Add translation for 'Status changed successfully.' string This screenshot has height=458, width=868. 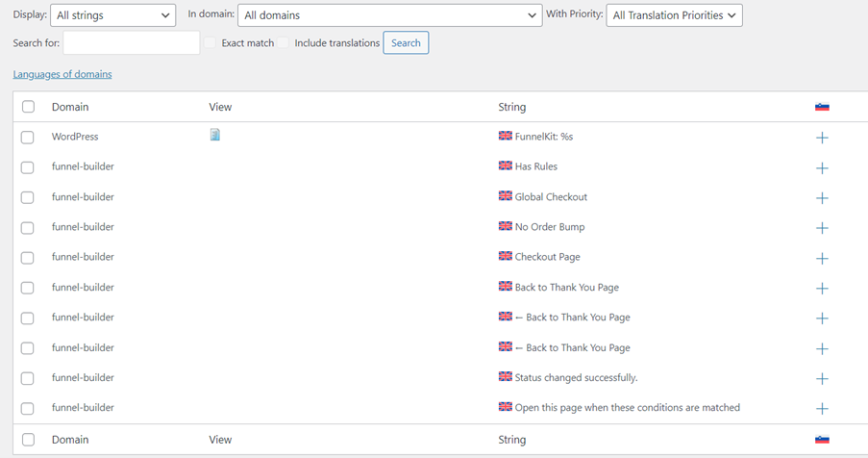point(822,379)
